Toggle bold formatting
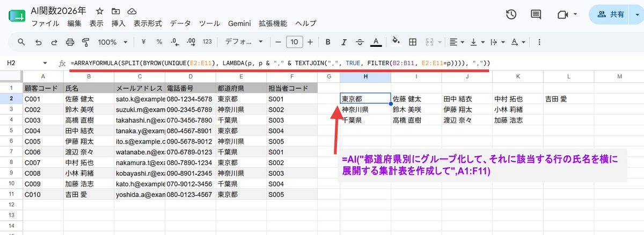Viewport: 644px width, 235px height. [328, 42]
